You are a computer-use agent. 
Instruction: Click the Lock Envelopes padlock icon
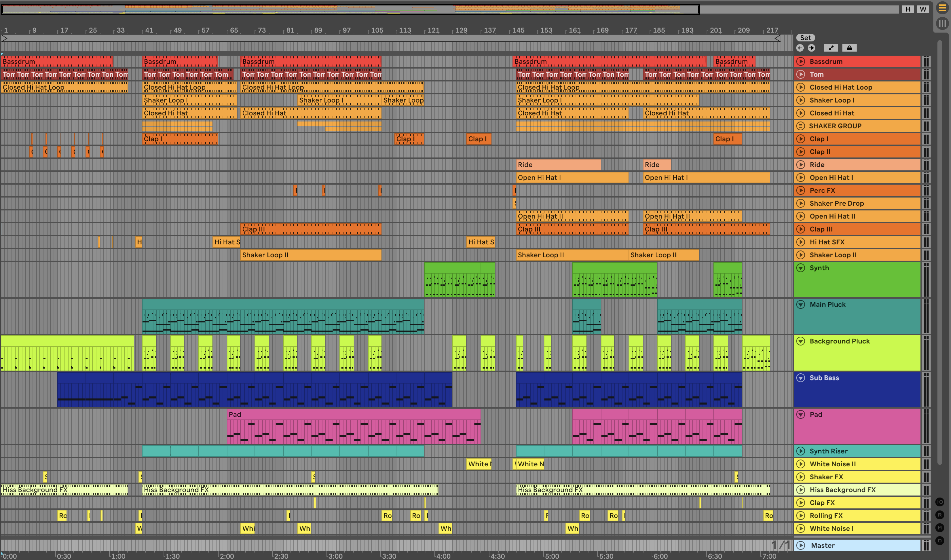tap(849, 48)
